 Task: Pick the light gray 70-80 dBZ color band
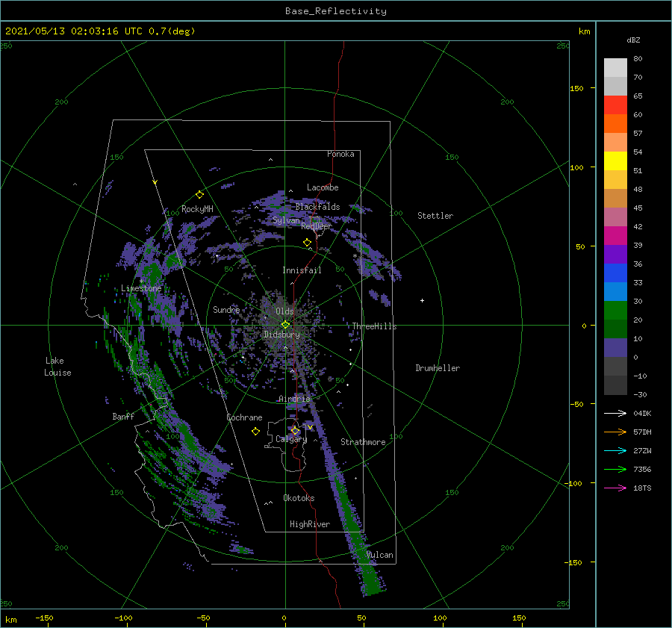coord(615,68)
